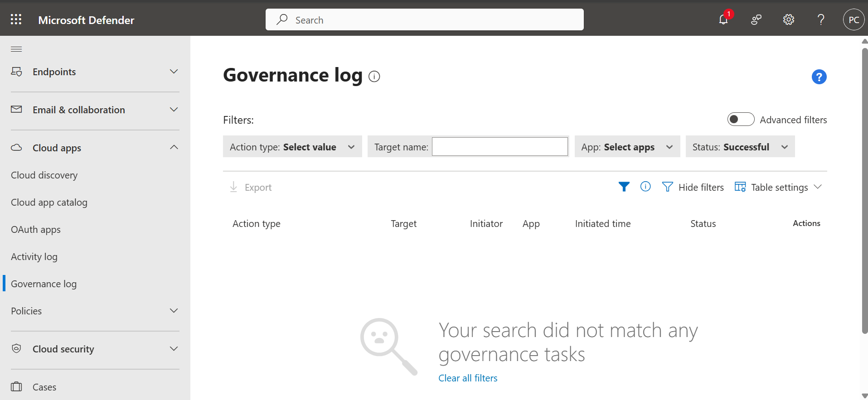868x400 pixels.
Task: Navigate to OAuth apps
Action: click(x=36, y=229)
